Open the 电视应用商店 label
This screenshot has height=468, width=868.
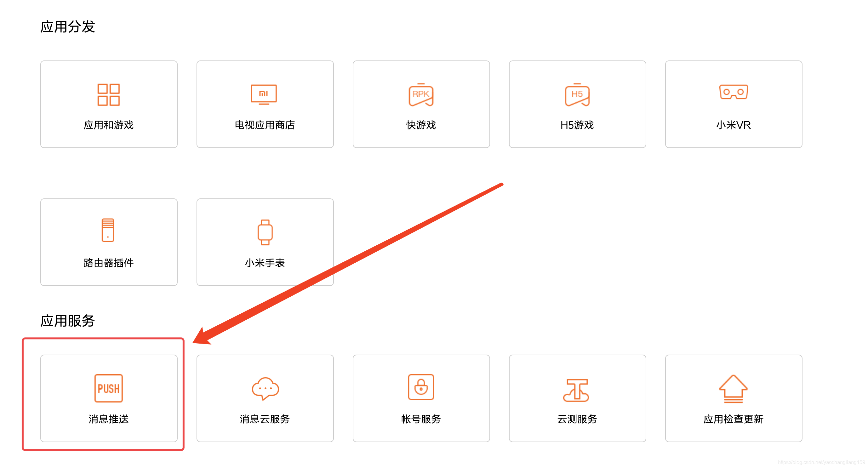(x=265, y=125)
